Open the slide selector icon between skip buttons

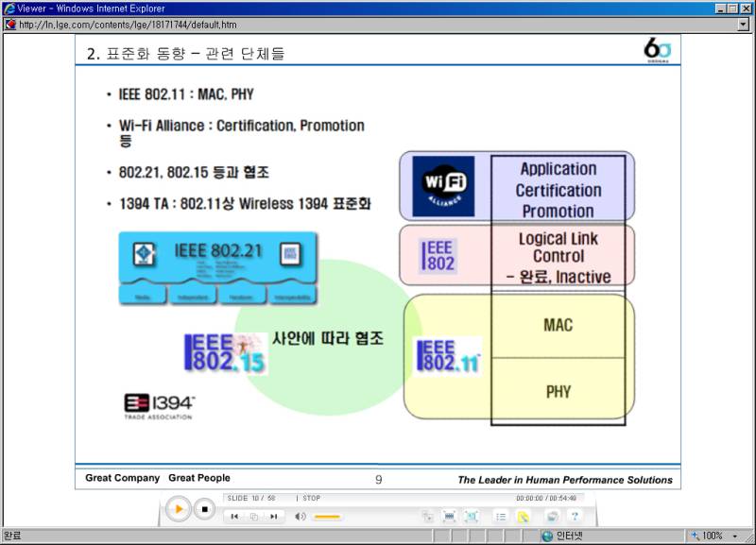(254, 517)
